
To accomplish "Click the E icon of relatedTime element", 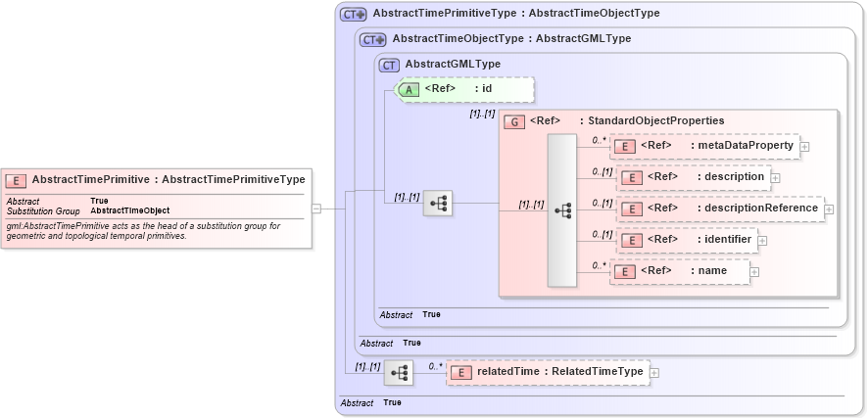I will 461,373.
